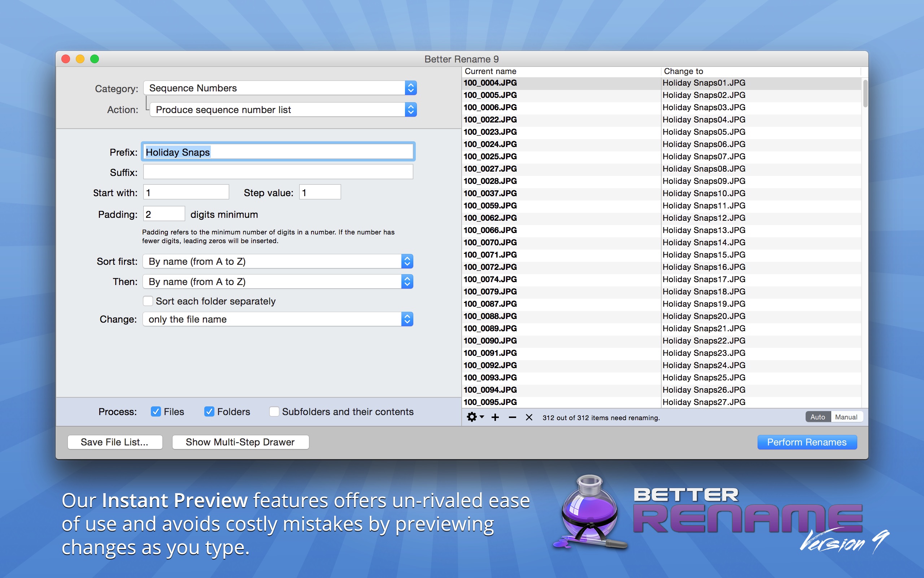Select row 100_0062.JPG

[x=662, y=218]
